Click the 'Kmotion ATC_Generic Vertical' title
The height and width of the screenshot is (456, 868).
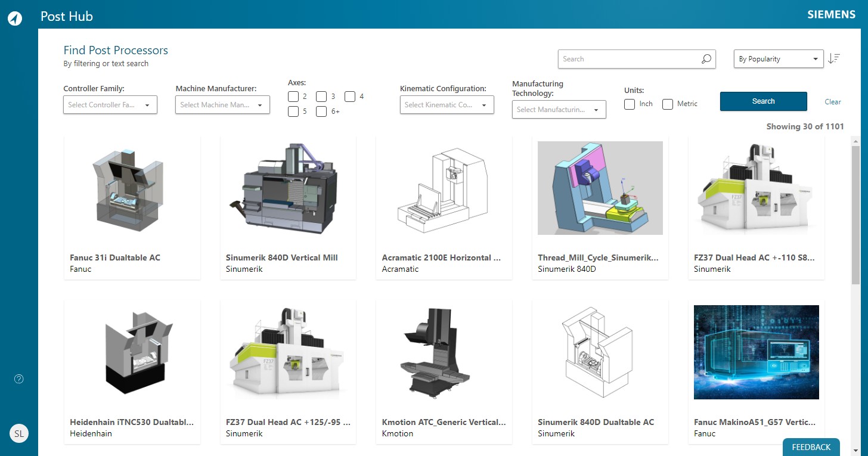[444, 422]
